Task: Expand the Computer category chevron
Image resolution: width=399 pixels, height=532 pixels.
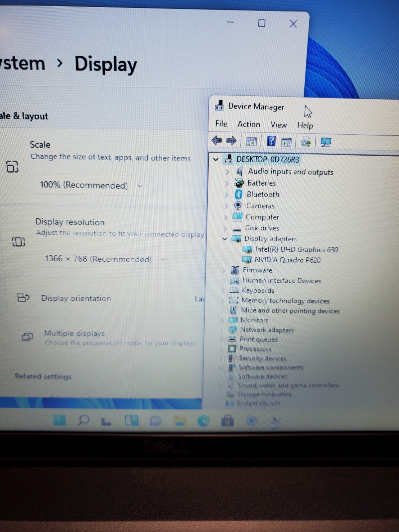Action: pos(226,217)
